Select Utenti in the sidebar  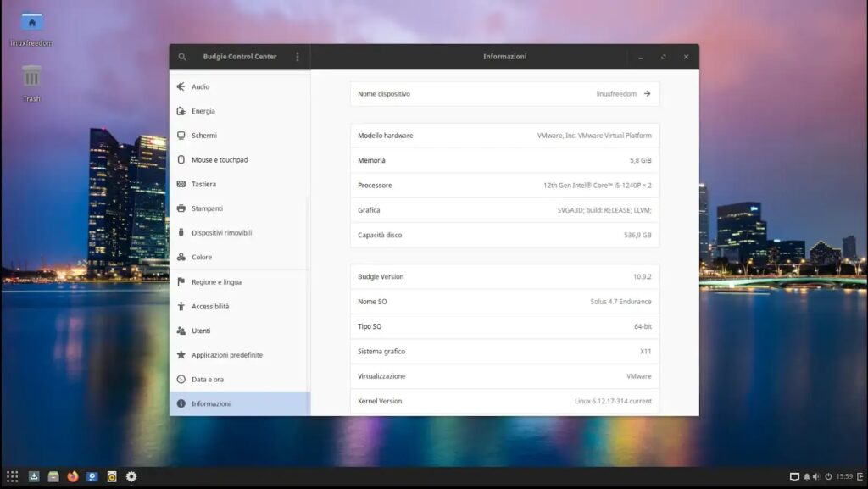(203, 331)
